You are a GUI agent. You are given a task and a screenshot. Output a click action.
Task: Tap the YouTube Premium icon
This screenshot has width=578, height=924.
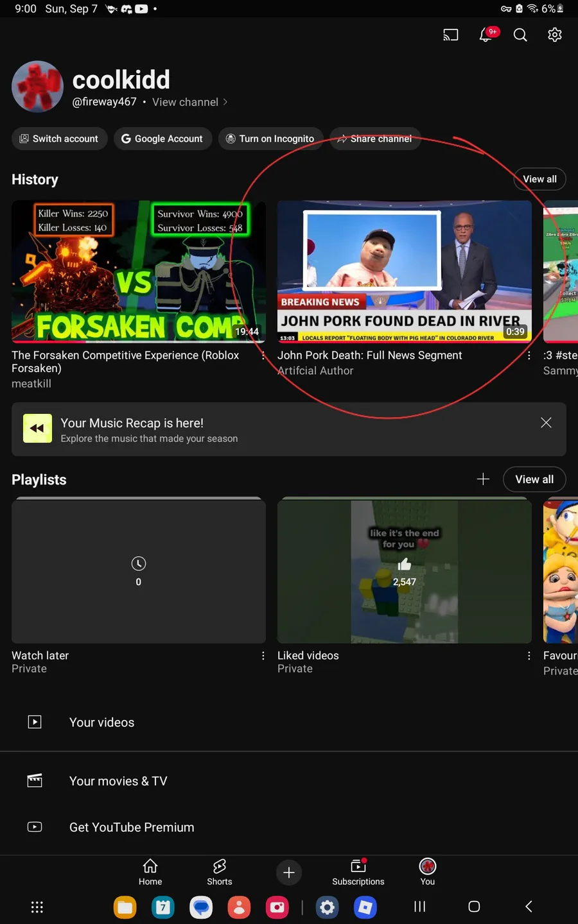[35, 826]
